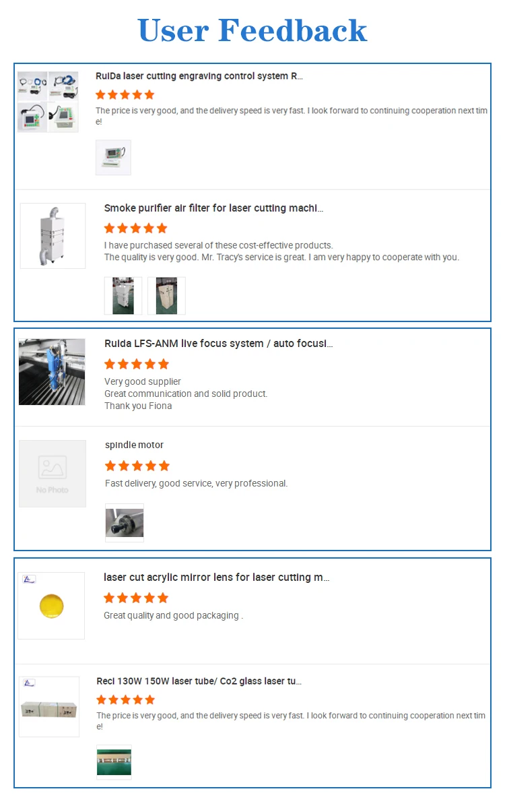This screenshot has width=505, height=812.
Task: Click the User Feedback heading
Action: (252, 31)
